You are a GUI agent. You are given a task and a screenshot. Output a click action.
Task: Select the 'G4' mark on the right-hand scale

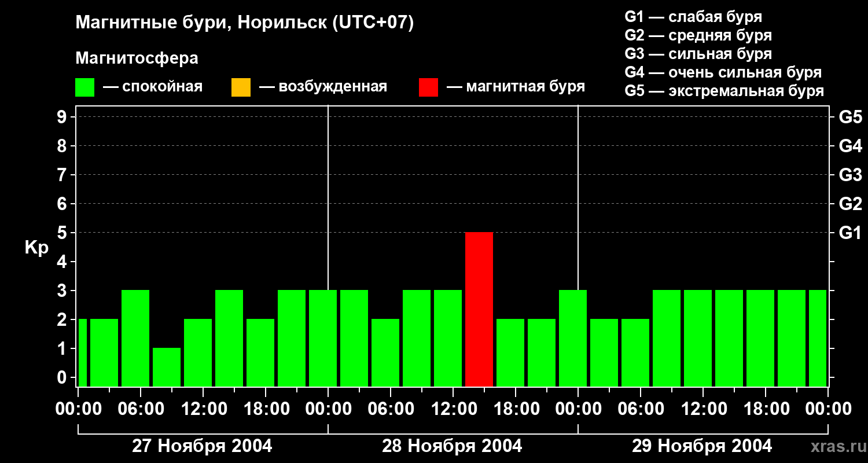click(x=850, y=146)
